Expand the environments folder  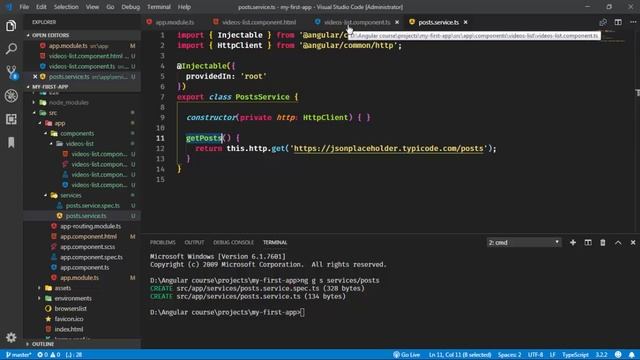[x=73, y=298]
